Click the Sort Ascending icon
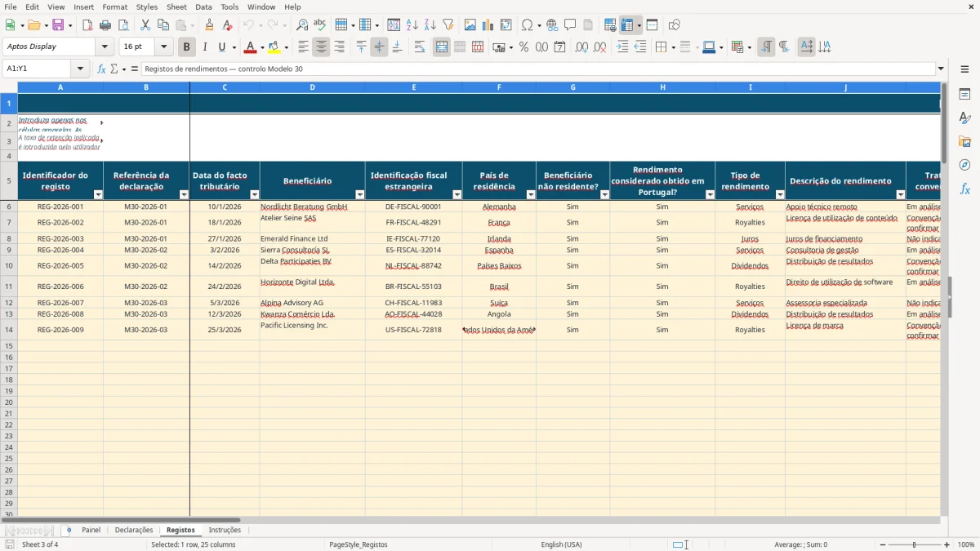 point(412,25)
